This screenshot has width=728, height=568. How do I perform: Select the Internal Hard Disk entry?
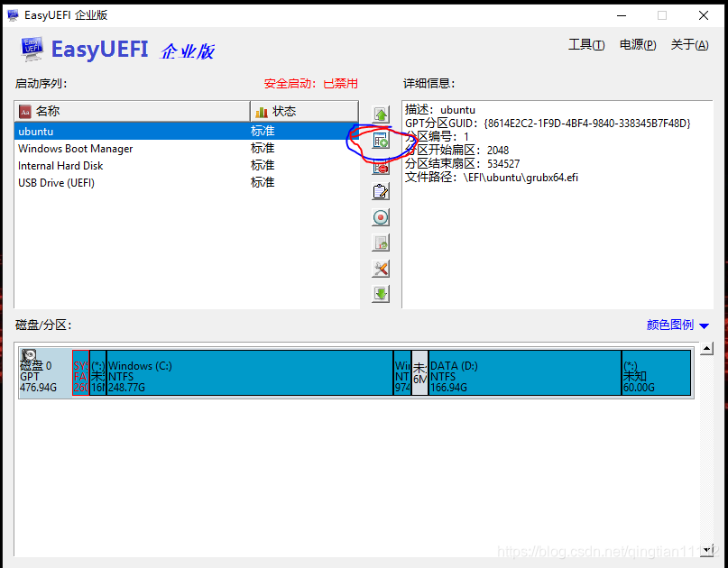point(187,166)
